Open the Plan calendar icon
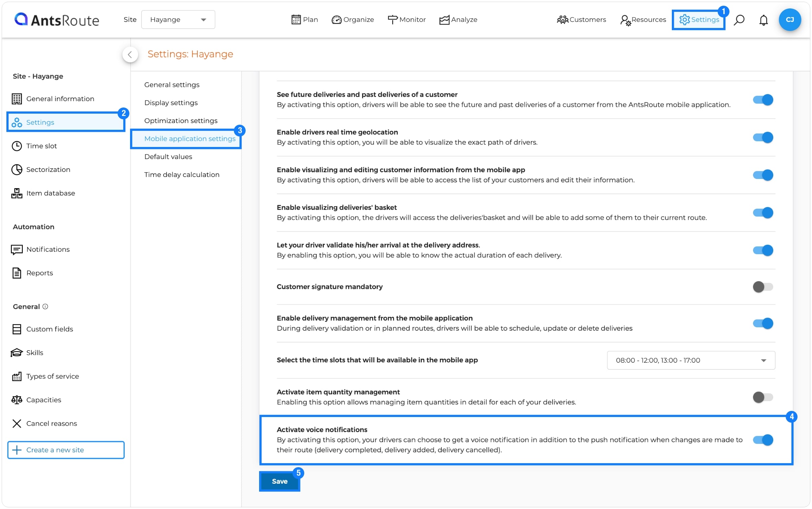Viewport: 812px width, 509px height. pos(295,20)
